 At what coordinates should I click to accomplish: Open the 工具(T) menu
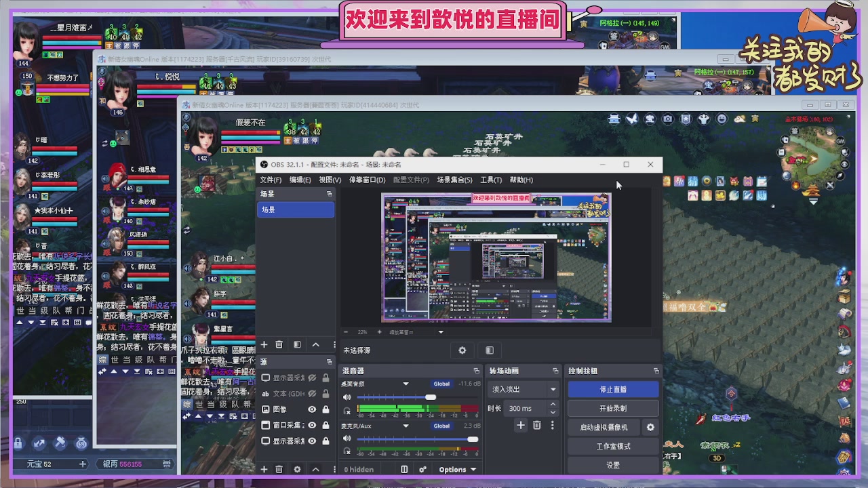[x=491, y=180]
